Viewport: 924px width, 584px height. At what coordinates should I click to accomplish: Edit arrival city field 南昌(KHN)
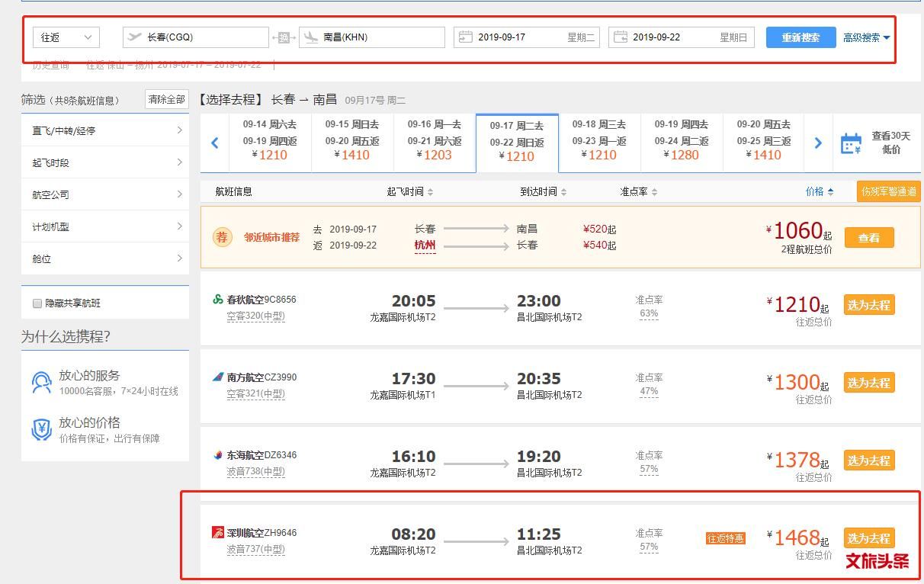(372, 37)
